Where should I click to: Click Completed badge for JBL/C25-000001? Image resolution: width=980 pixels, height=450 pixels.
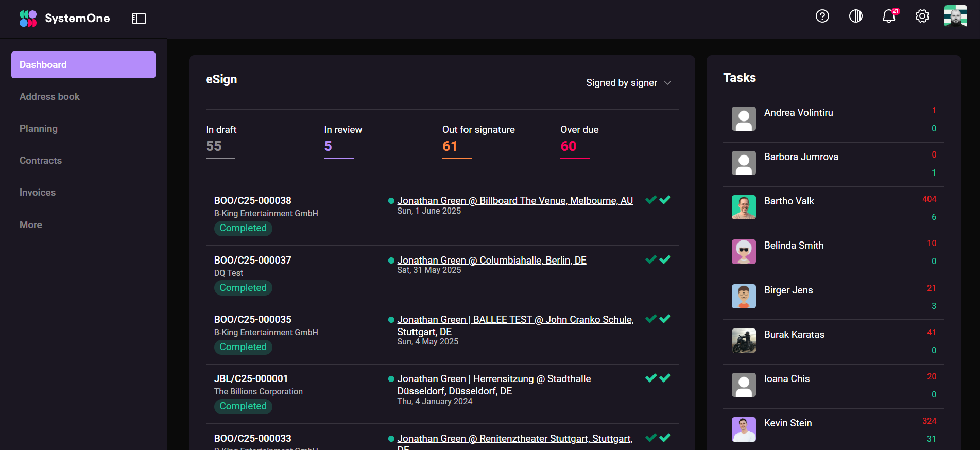(x=243, y=406)
